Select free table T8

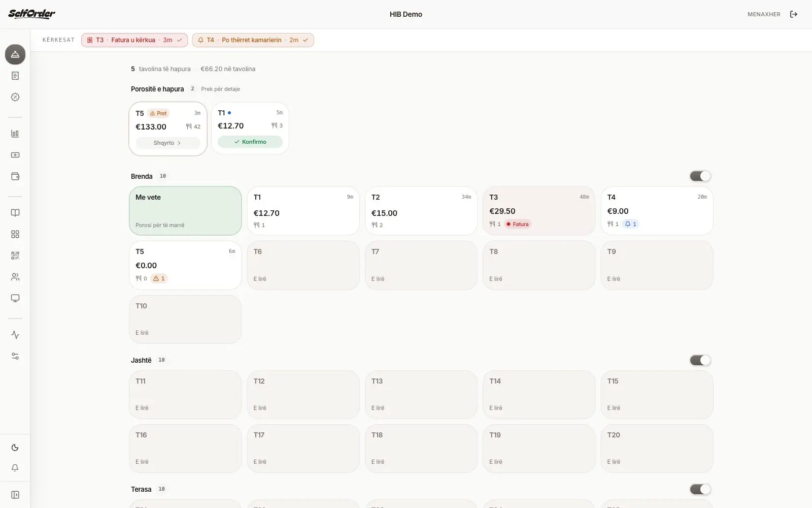[x=539, y=265]
